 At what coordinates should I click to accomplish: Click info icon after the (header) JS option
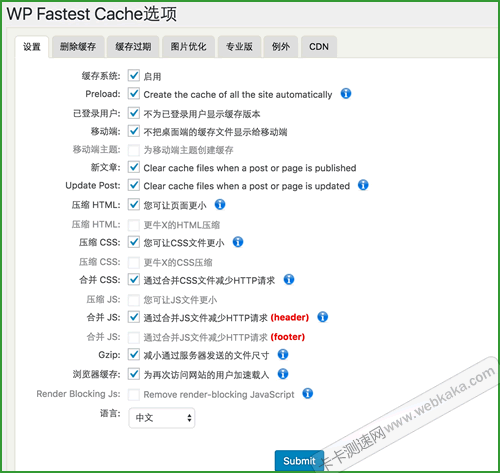pos(322,317)
